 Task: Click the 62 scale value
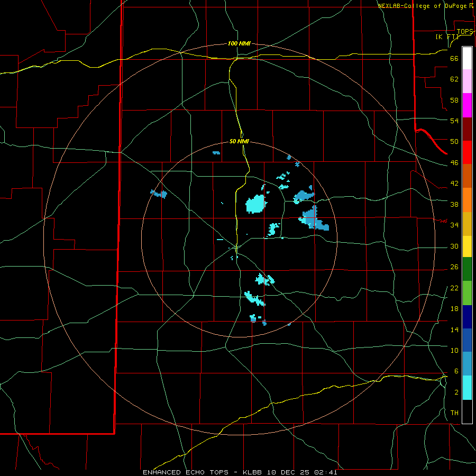point(454,79)
